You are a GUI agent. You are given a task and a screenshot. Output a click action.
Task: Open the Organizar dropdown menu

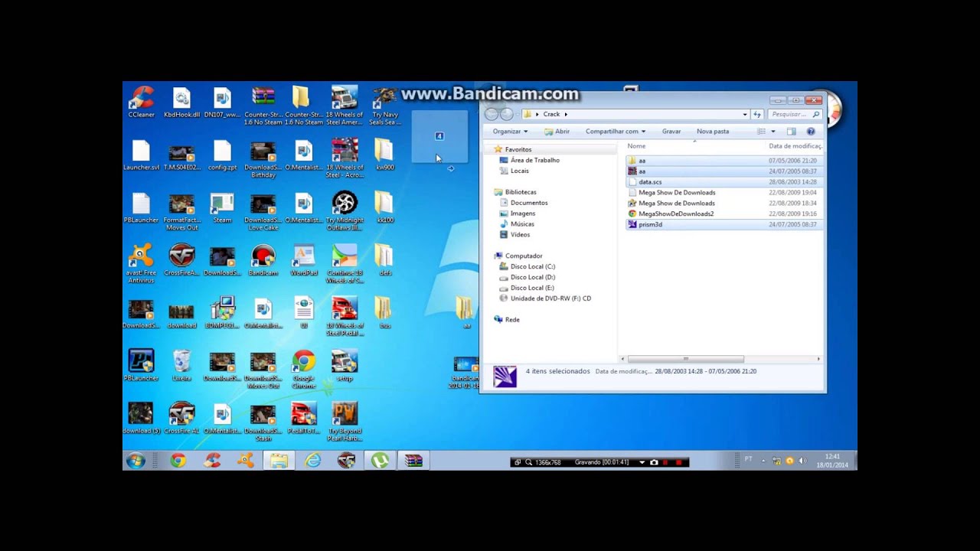[510, 132]
